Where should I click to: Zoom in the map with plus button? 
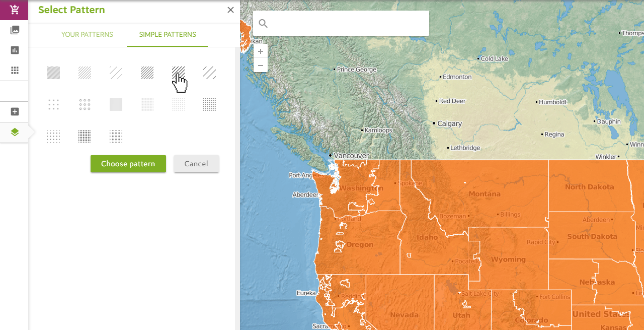[261, 51]
